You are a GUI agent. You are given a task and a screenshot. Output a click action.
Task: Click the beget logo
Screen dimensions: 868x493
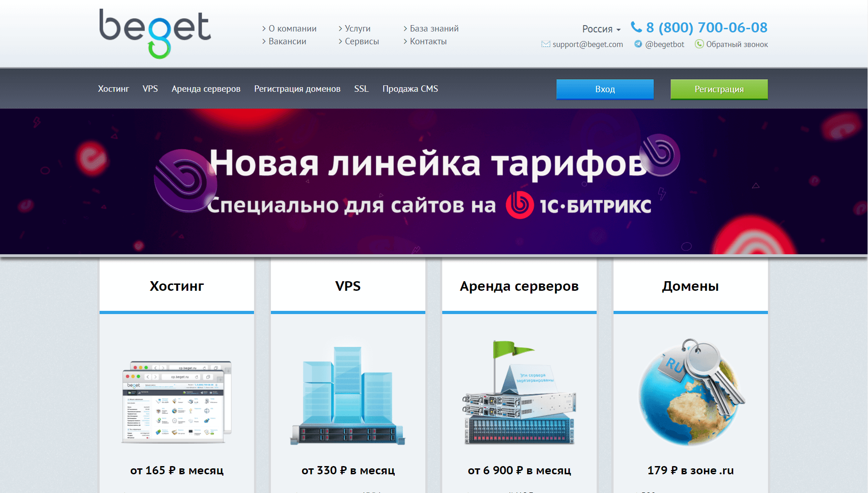click(155, 33)
